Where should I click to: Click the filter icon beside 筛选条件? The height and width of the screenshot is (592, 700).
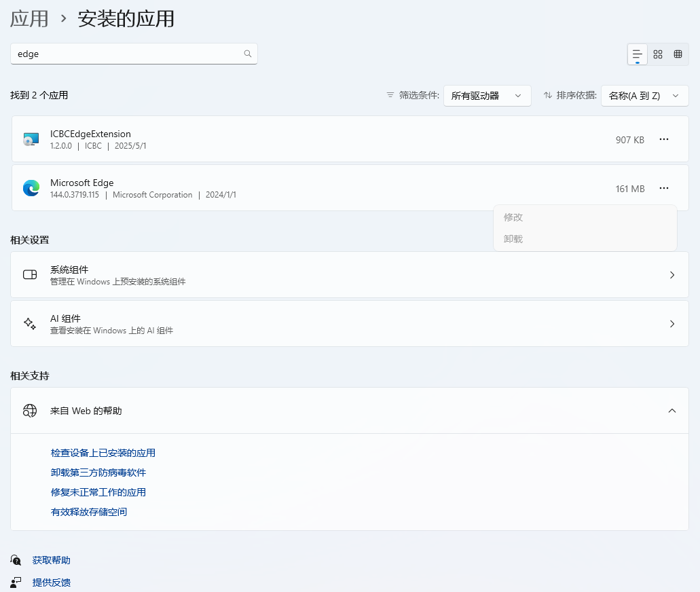tap(390, 95)
